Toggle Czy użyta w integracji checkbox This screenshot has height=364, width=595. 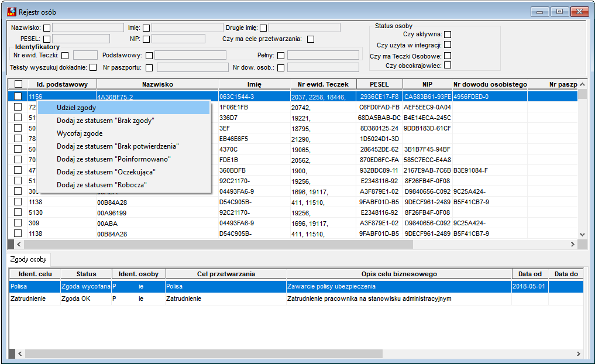click(448, 45)
